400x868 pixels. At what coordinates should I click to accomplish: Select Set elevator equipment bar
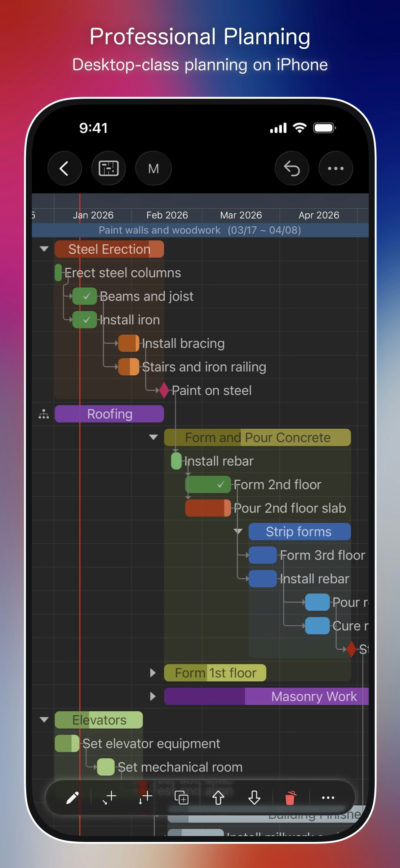point(67,743)
